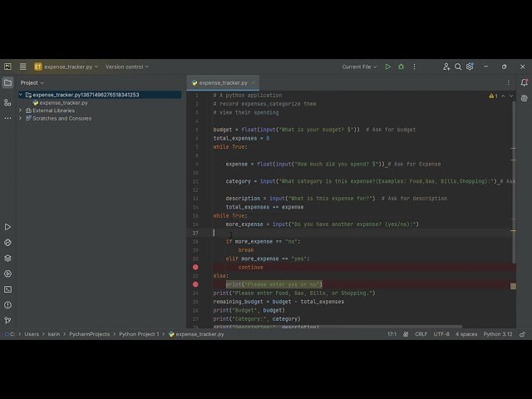This screenshot has width=532, height=399.
Task: Select External Libraries in project tree
Action: point(50,111)
